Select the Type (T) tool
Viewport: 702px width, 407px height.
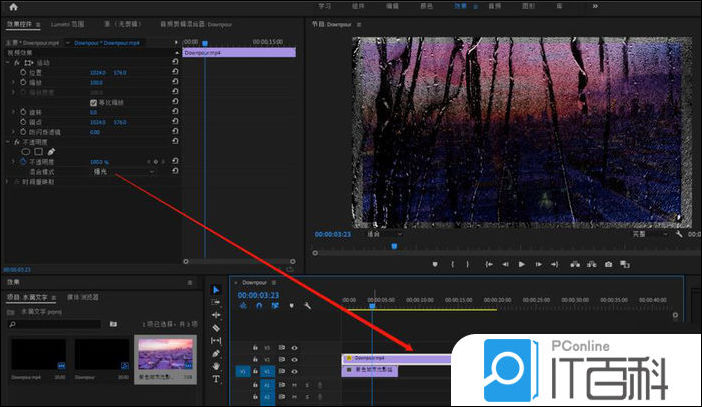216,379
